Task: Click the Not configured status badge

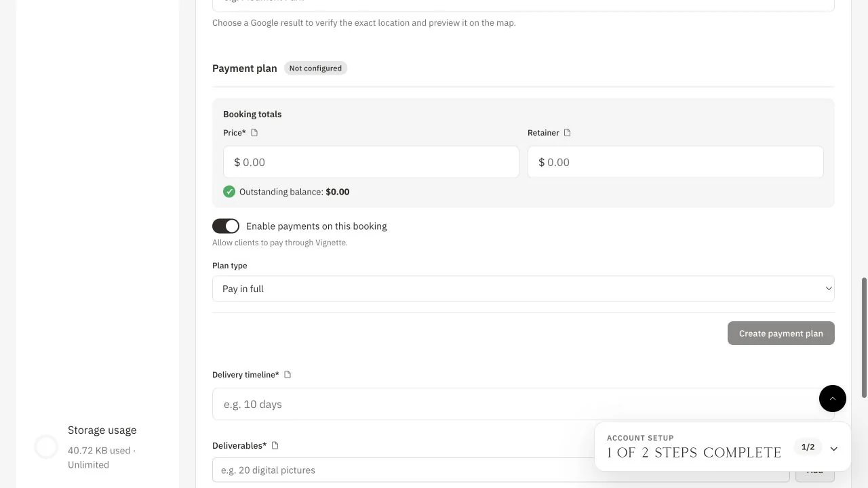Action: (315, 68)
